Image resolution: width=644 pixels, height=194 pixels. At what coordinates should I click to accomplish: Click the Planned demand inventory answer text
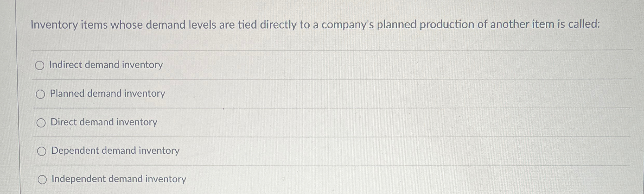pyautogui.click(x=107, y=94)
